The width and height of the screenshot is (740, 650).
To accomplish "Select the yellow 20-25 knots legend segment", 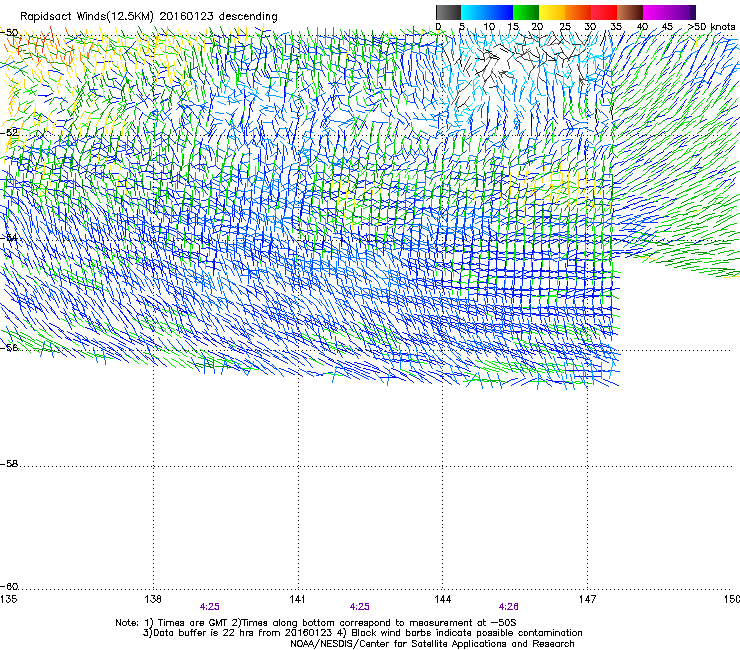I will (552, 12).
